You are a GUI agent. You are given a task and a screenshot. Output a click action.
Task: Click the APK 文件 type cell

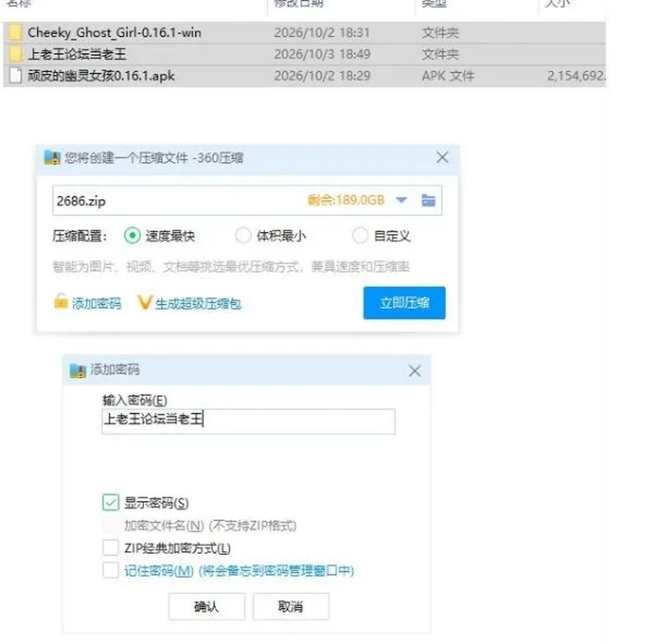(448, 76)
